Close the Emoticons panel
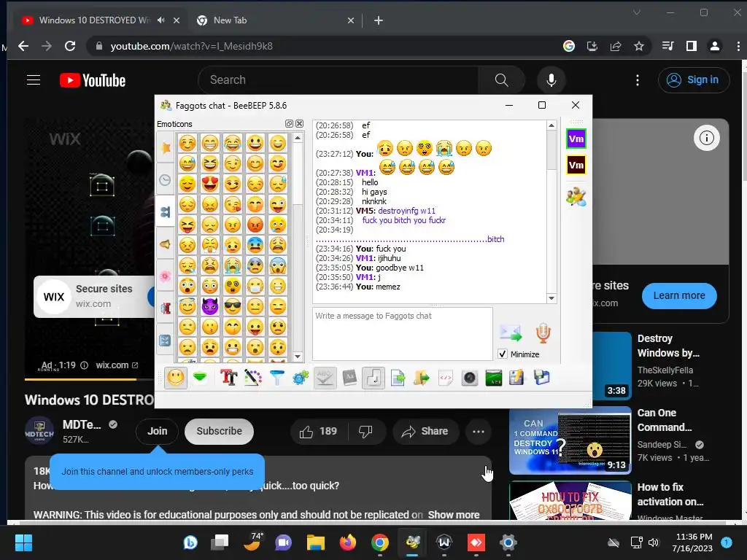Image resolution: width=747 pixels, height=560 pixels. 299,124
